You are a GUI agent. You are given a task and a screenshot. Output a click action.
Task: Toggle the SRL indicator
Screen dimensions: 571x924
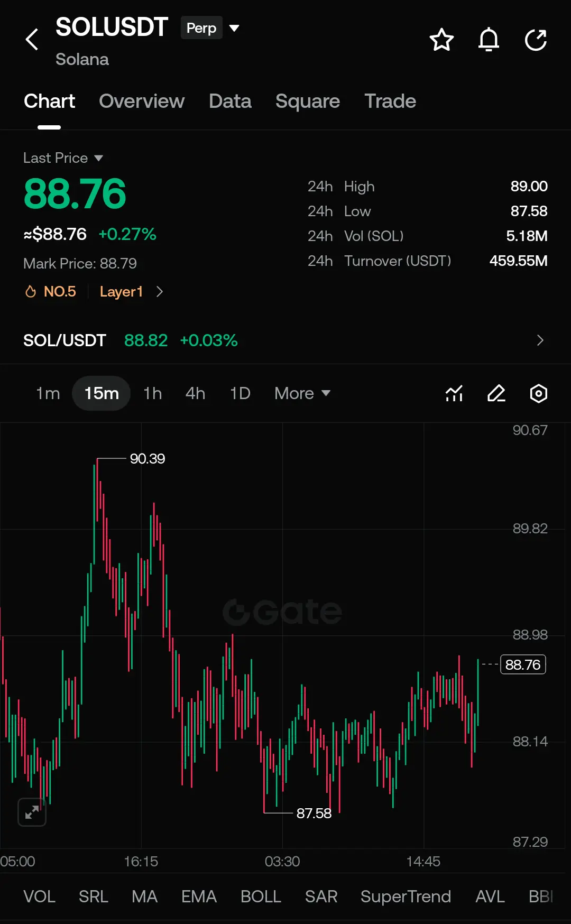[x=94, y=897]
